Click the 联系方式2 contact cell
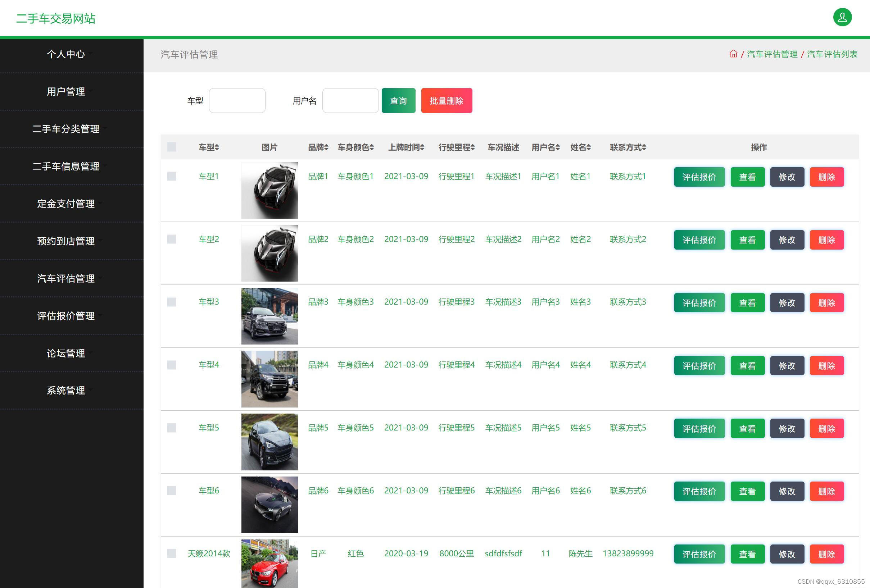This screenshot has height=588, width=870. [628, 239]
